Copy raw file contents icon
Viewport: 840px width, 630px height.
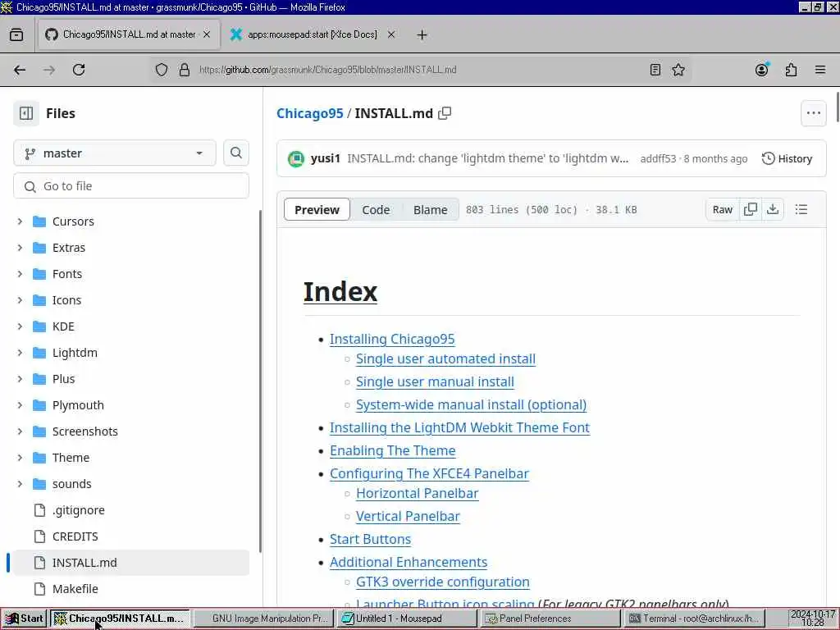(751, 209)
